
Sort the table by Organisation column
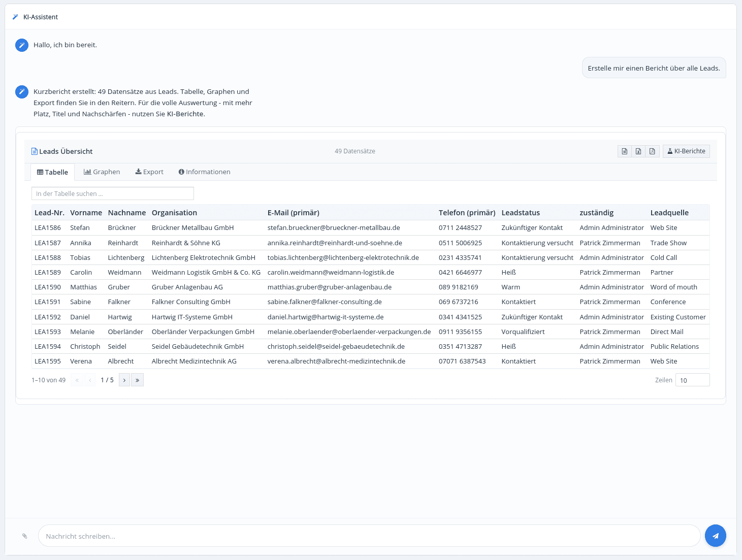pyautogui.click(x=174, y=213)
